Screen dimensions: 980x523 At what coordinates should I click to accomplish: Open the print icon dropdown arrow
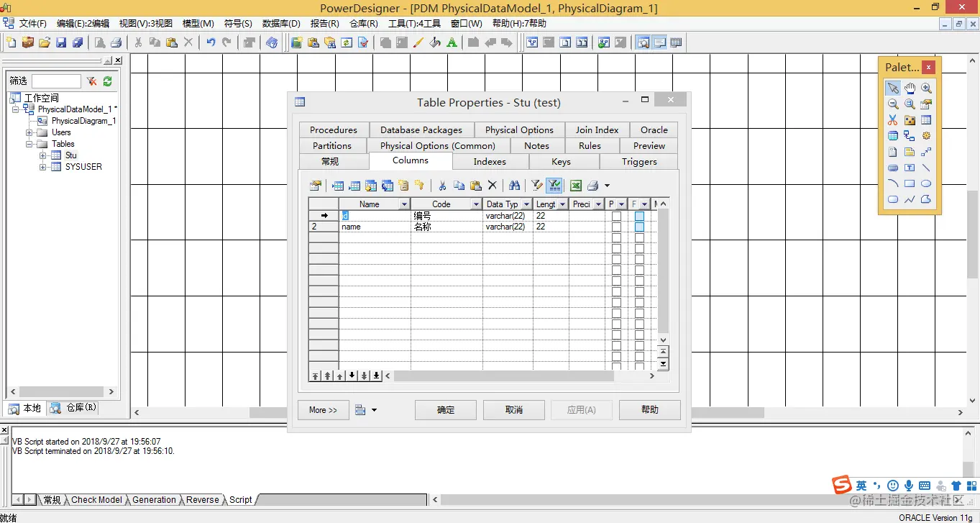(607, 186)
